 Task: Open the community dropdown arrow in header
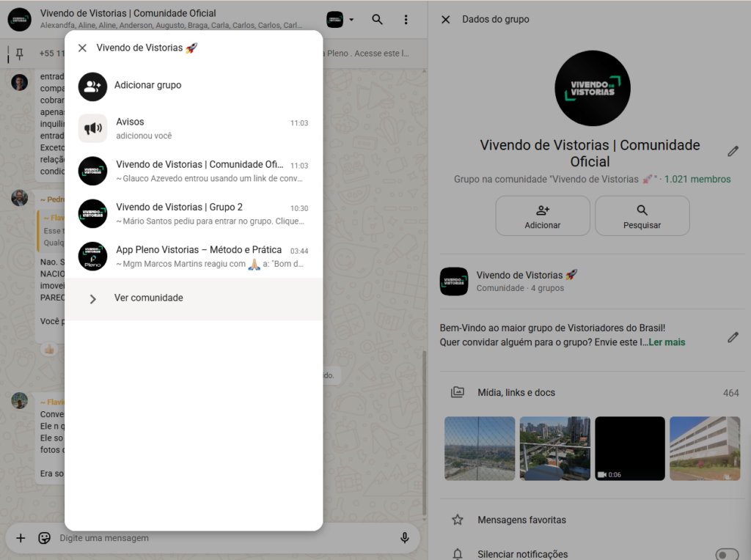tap(351, 20)
